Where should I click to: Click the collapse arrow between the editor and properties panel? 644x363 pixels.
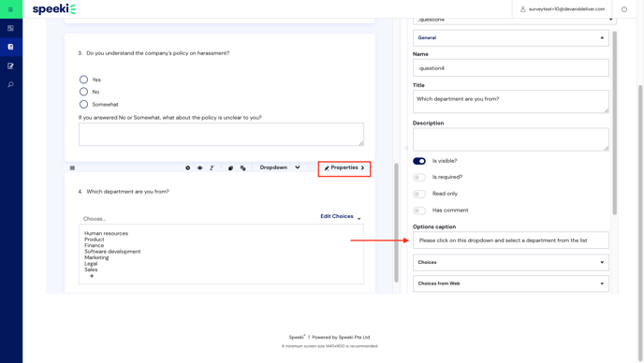pyautogui.click(x=406, y=148)
